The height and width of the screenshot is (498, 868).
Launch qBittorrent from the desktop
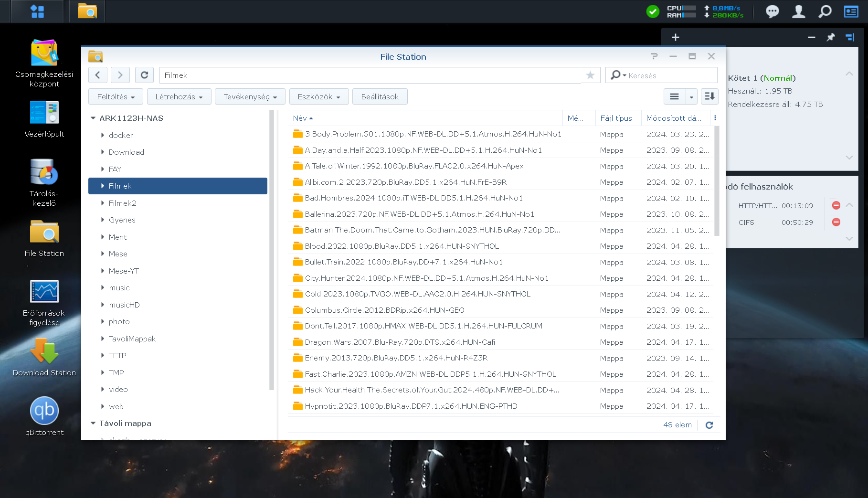tap(44, 411)
